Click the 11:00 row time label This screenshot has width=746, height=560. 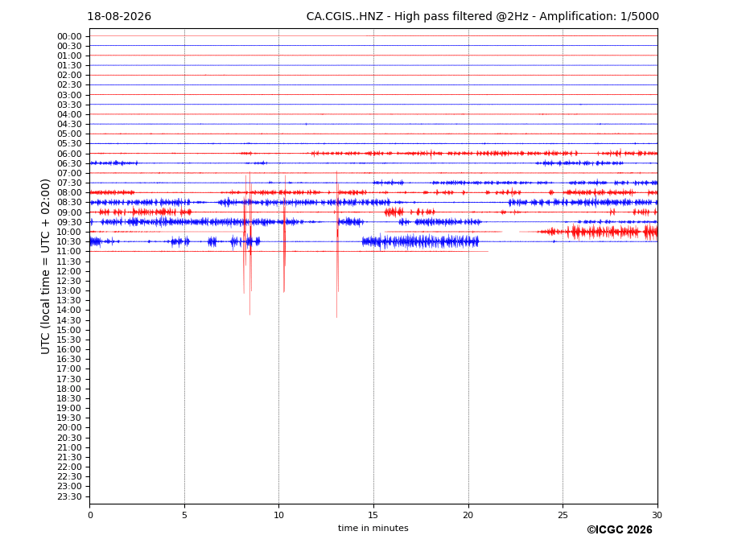69,252
